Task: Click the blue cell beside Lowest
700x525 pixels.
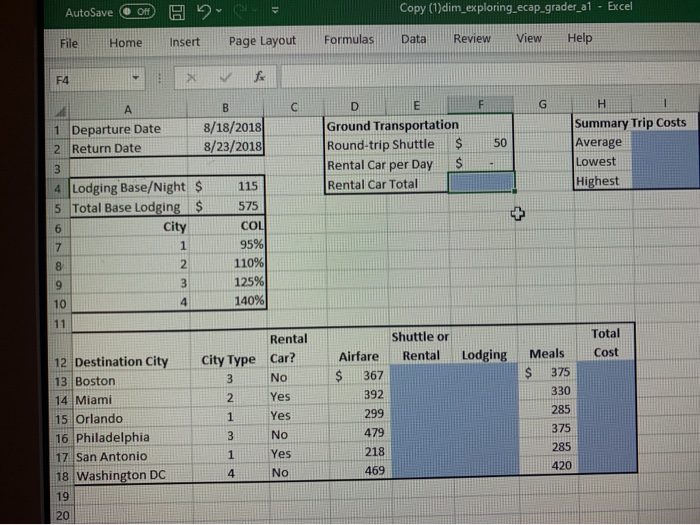Action: point(665,161)
